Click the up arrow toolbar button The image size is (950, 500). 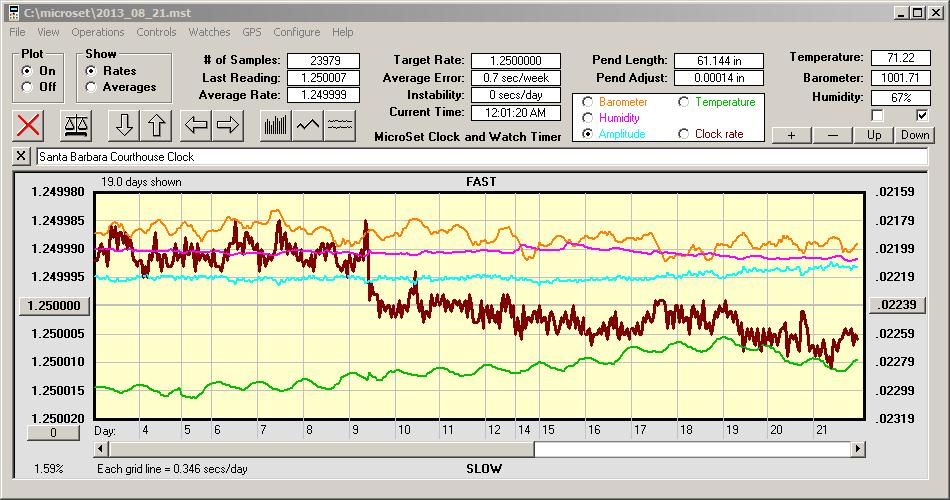coord(156,125)
